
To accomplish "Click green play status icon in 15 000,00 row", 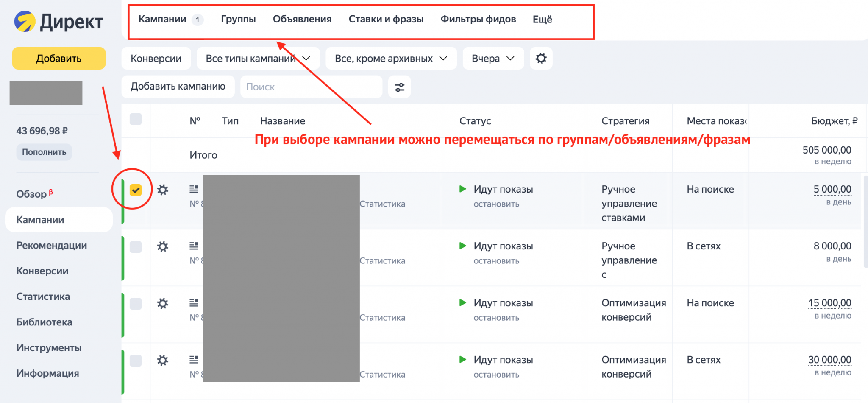I will click(x=463, y=302).
